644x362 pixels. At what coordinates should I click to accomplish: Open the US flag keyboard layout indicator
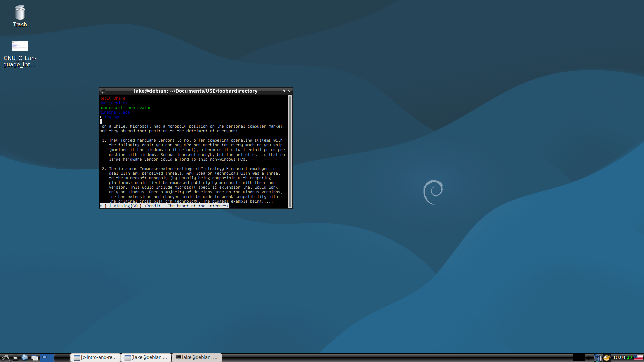click(638, 358)
